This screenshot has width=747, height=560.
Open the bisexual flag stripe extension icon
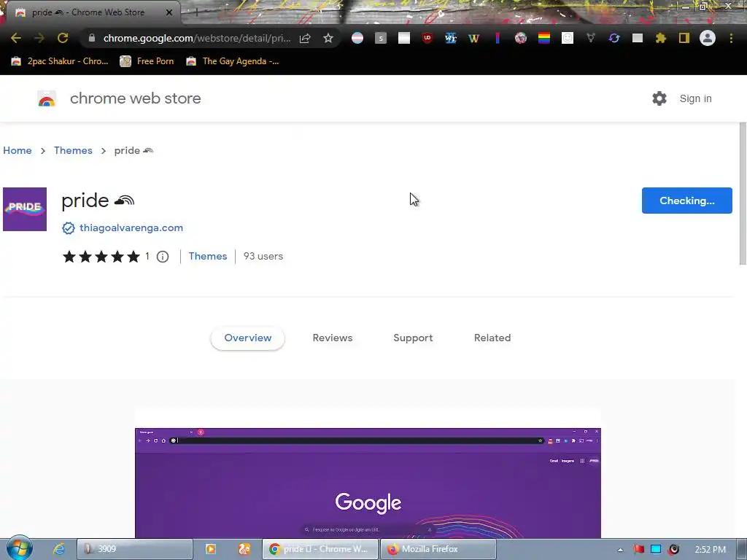[x=498, y=38]
